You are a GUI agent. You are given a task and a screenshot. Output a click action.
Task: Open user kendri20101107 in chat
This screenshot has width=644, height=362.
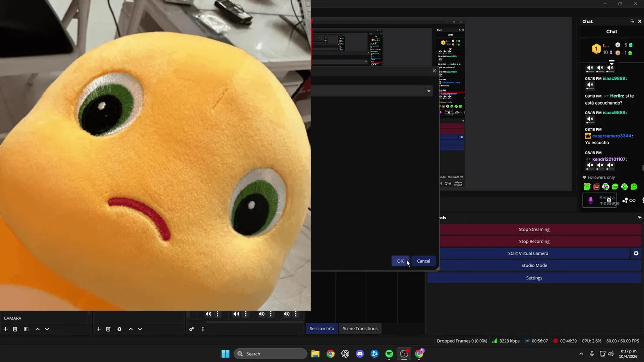[x=609, y=159]
